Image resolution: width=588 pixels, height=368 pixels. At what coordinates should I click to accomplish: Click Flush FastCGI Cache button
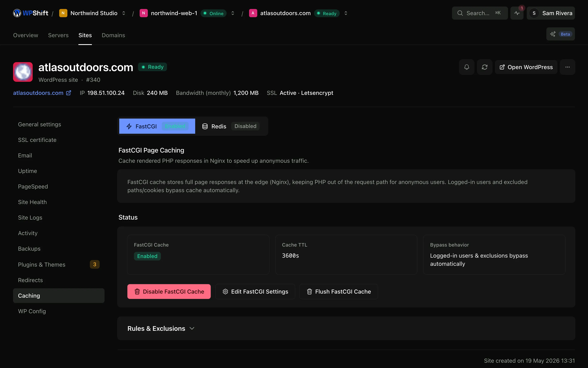tap(339, 292)
